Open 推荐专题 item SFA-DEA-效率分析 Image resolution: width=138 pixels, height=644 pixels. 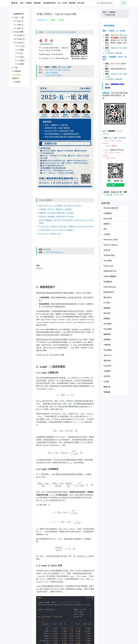click(115, 208)
